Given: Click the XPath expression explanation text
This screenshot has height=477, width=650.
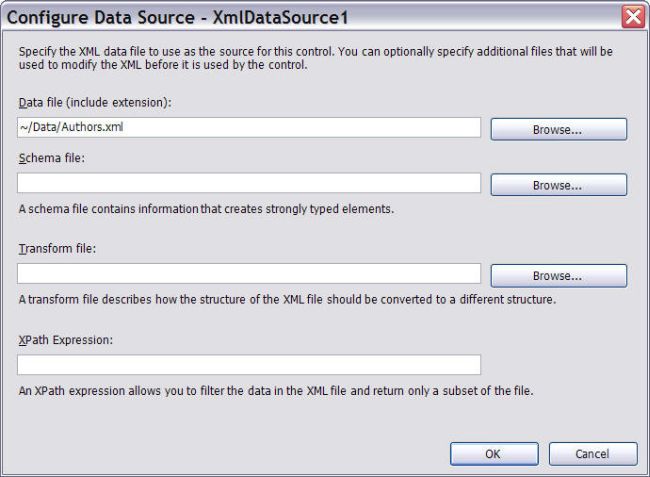Looking at the screenshot, I should click(x=275, y=390).
